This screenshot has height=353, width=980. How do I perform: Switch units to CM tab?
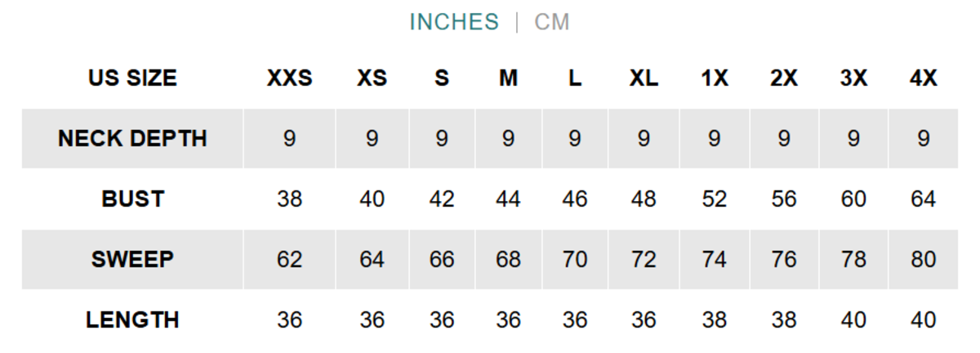[552, 22]
